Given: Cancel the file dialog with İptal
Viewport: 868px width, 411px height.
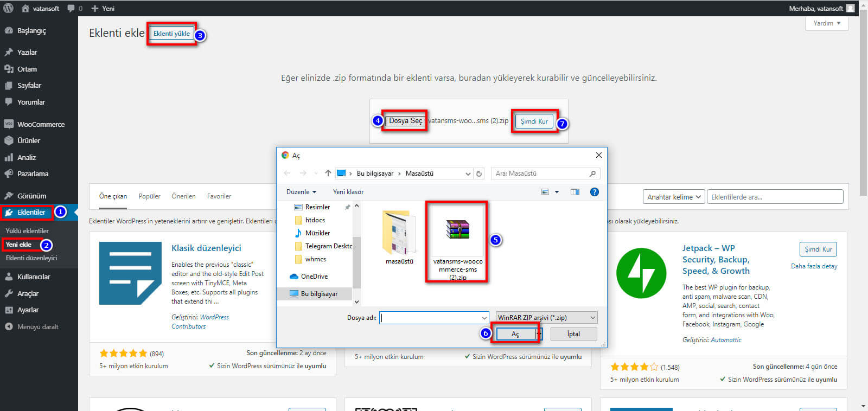Looking at the screenshot, I should tap(573, 334).
